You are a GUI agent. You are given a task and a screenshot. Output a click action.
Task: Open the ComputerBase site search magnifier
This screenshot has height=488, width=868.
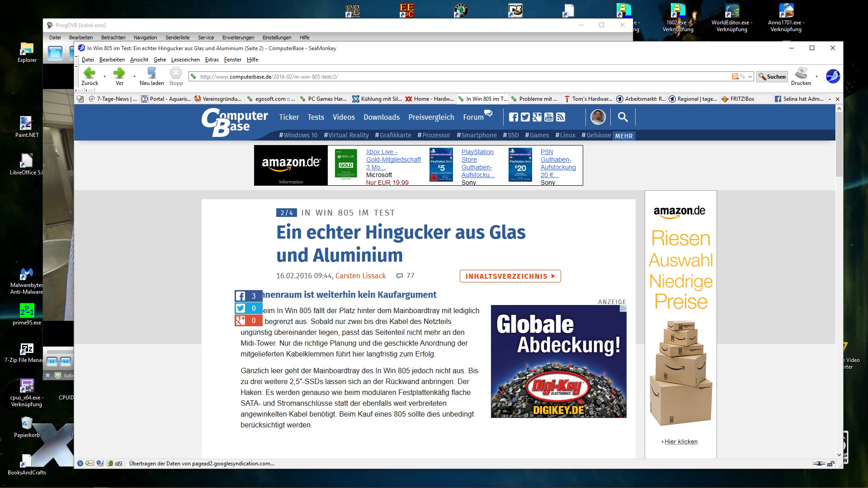(x=623, y=117)
